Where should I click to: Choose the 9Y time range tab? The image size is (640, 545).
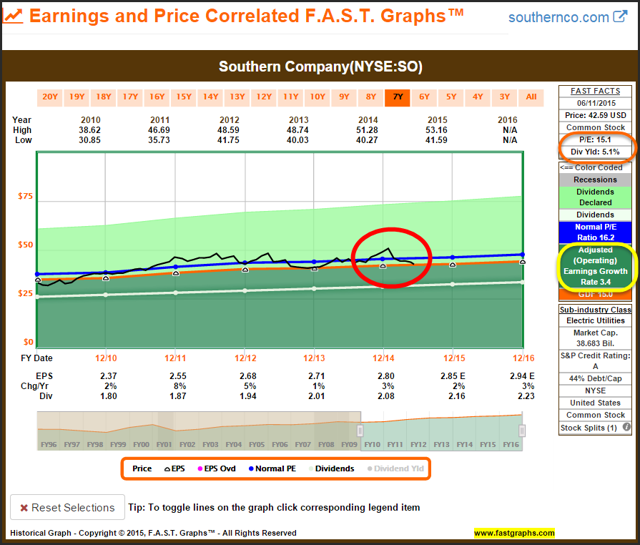tap(344, 97)
